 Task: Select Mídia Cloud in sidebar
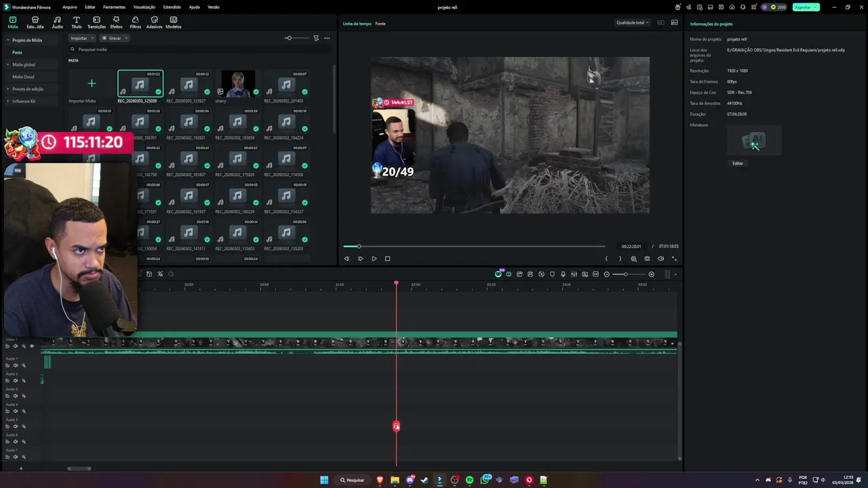tap(23, 77)
